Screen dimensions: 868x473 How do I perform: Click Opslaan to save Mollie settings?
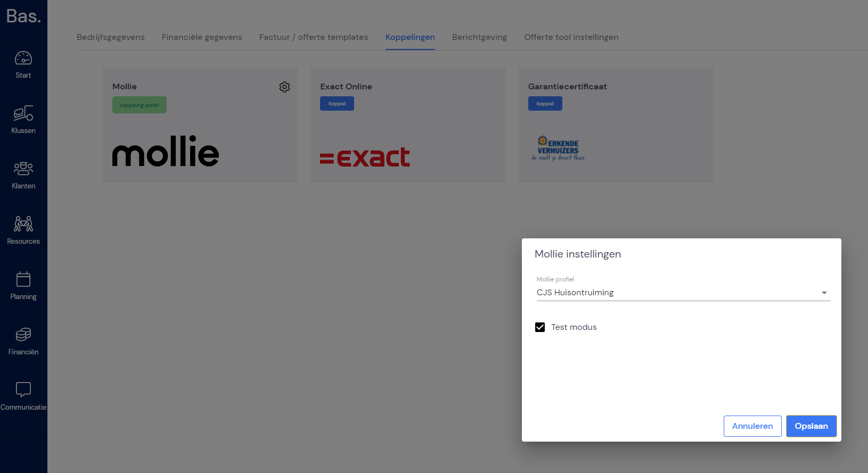812,426
